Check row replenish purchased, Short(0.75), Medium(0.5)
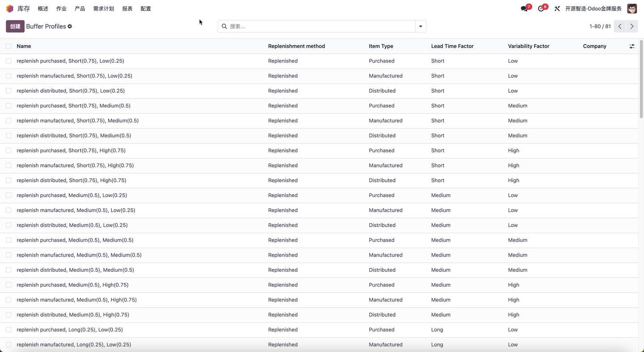Image resolution: width=644 pixels, height=352 pixels. click(8, 106)
